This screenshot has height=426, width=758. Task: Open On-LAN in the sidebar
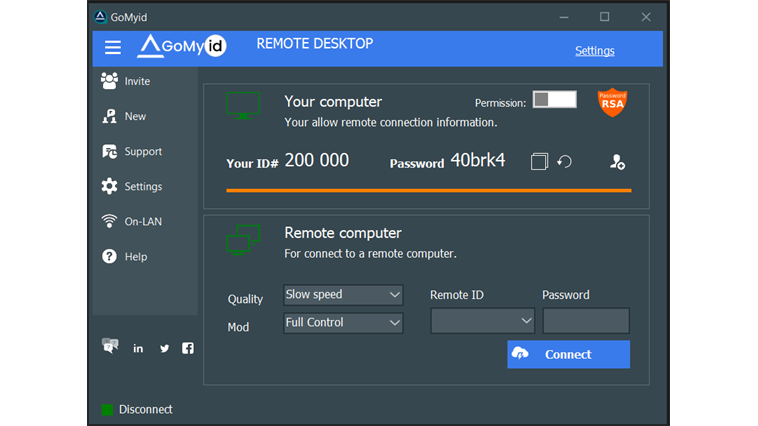[x=132, y=221]
